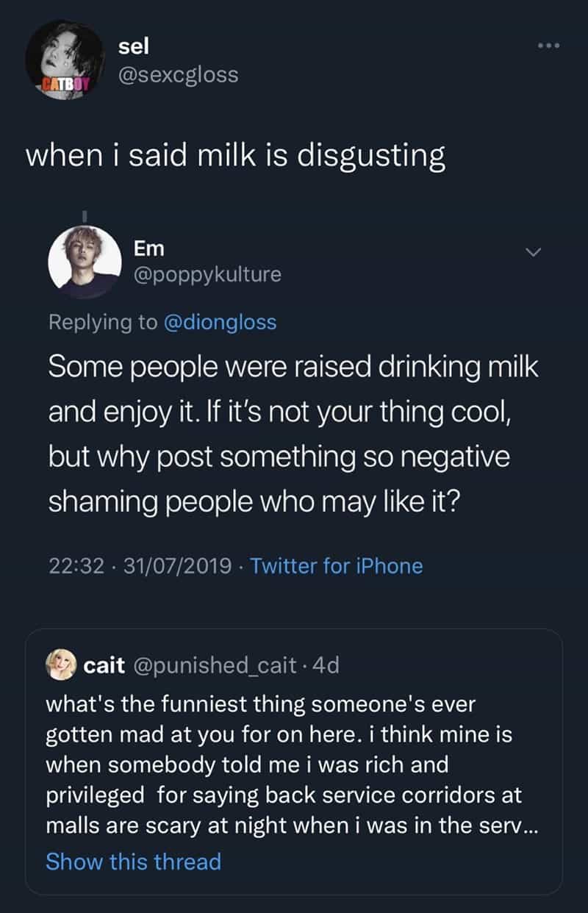588x913 pixels.
Task: Click Show this thread link
Action: 133,862
